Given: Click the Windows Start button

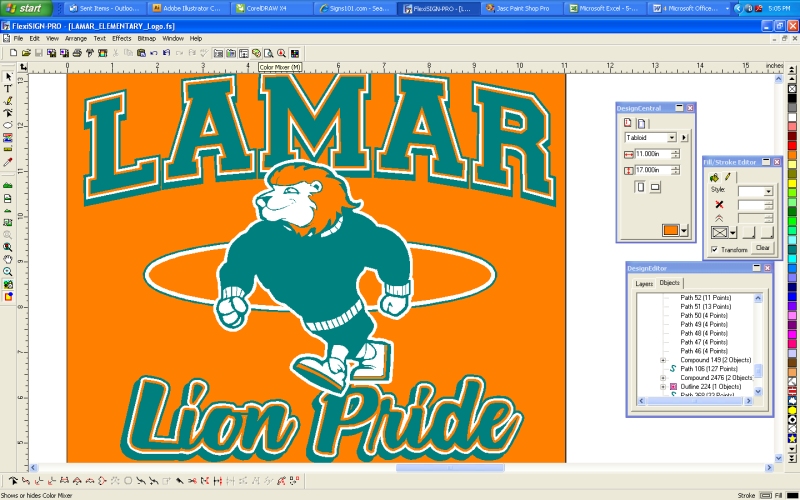Looking at the screenshot, I should 26,8.
